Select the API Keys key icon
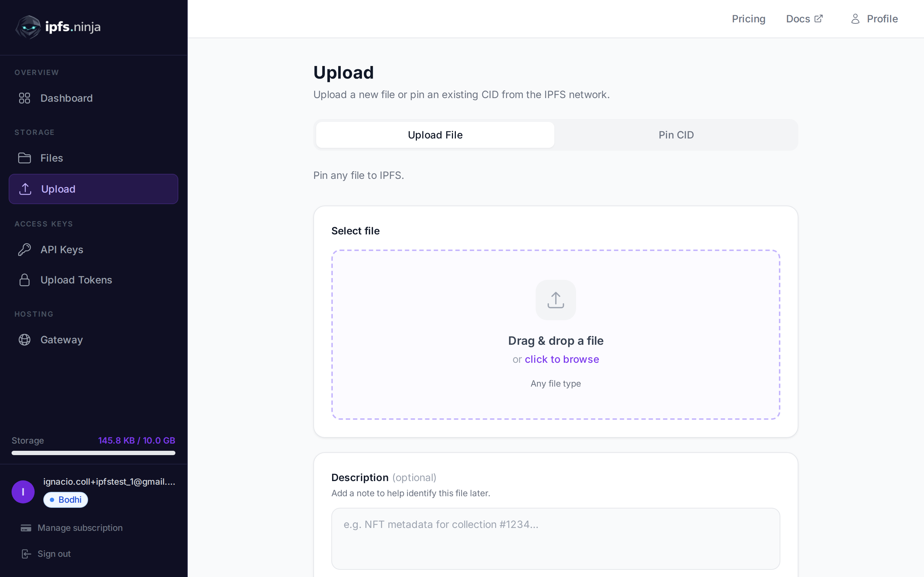 [x=24, y=249]
